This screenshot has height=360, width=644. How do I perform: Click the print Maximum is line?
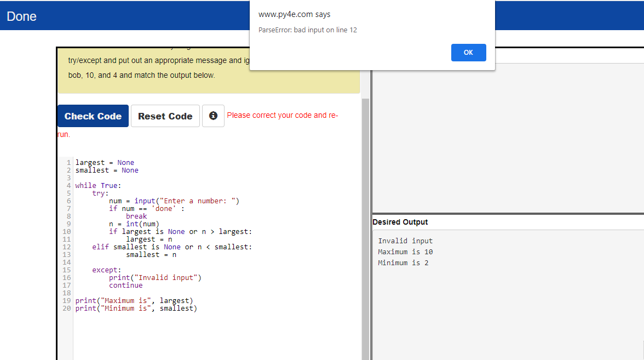137,300
